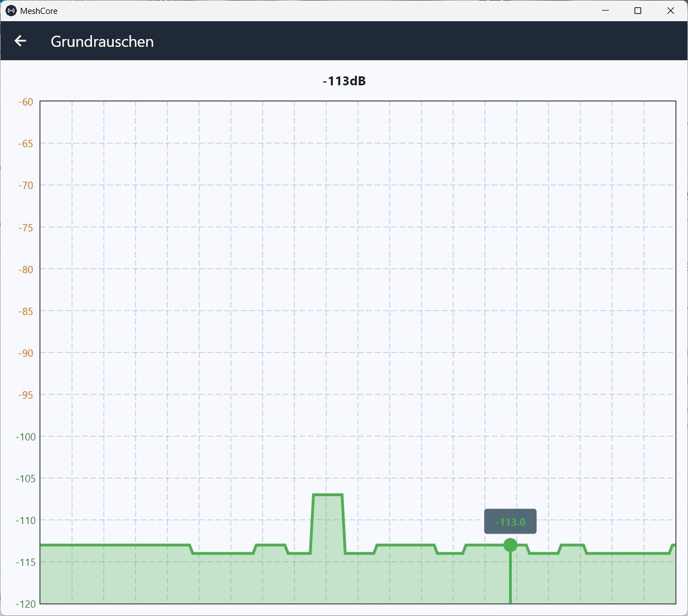Click the MeshCore window title text

click(x=38, y=11)
